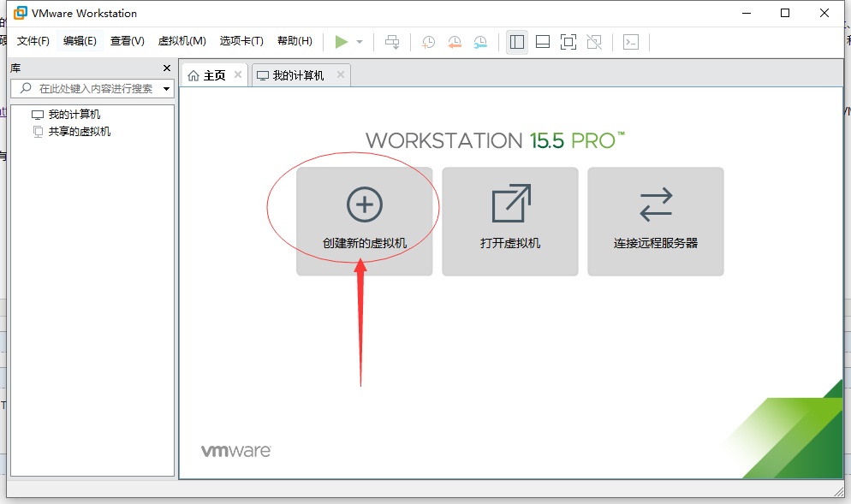Close the 主页 tab
Image resolution: width=851 pixels, height=504 pixels.
pos(238,74)
